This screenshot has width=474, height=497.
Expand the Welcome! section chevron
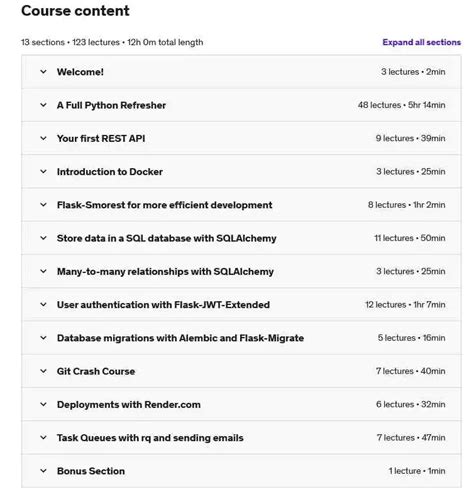coord(43,72)
